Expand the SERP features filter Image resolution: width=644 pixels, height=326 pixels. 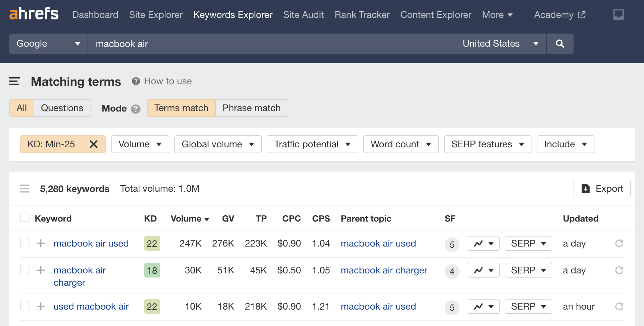[x=487, y=144]
